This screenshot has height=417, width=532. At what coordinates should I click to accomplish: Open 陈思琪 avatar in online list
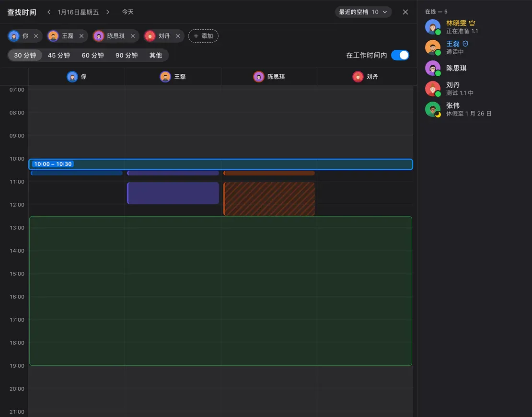433,68
